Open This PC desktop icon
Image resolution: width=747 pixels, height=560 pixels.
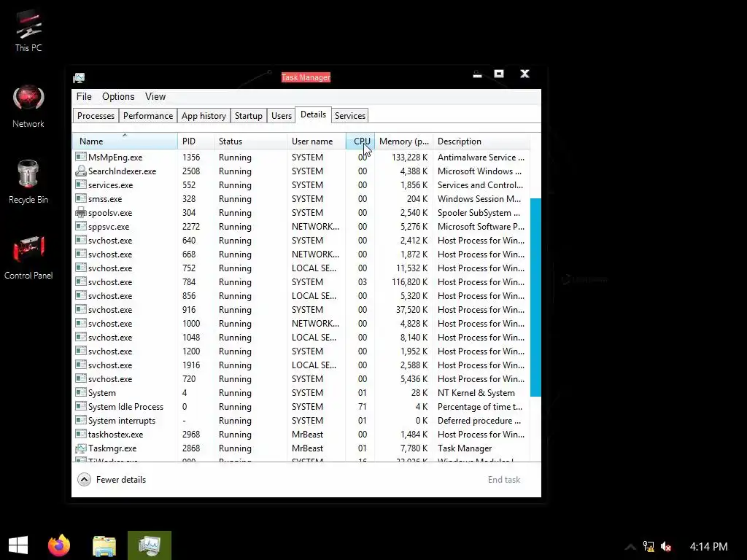28,30
